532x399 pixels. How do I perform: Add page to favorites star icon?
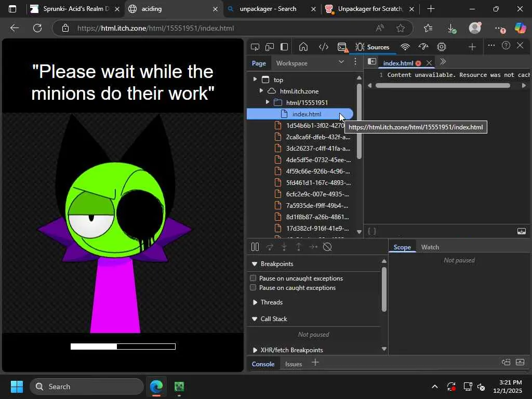click(401, 28)
